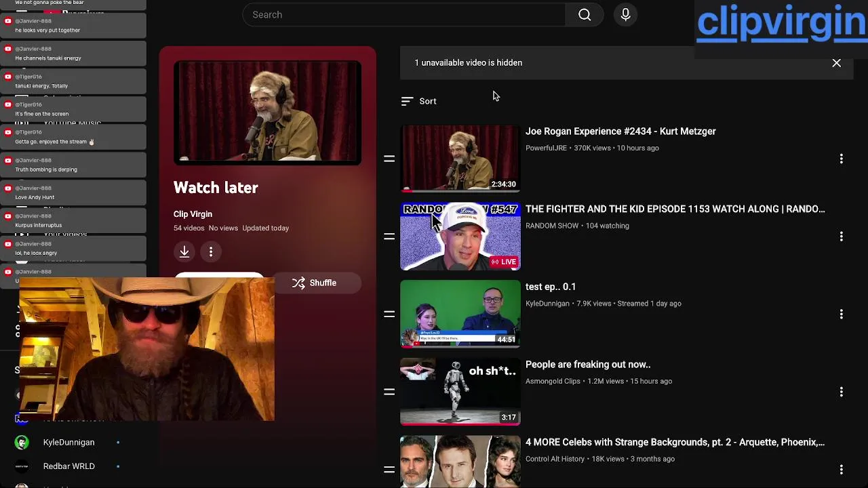The height and width of the screenshot is (488, 868).
Task: Open the Control Alt History channel name
Action: click(x=555, y=459)
